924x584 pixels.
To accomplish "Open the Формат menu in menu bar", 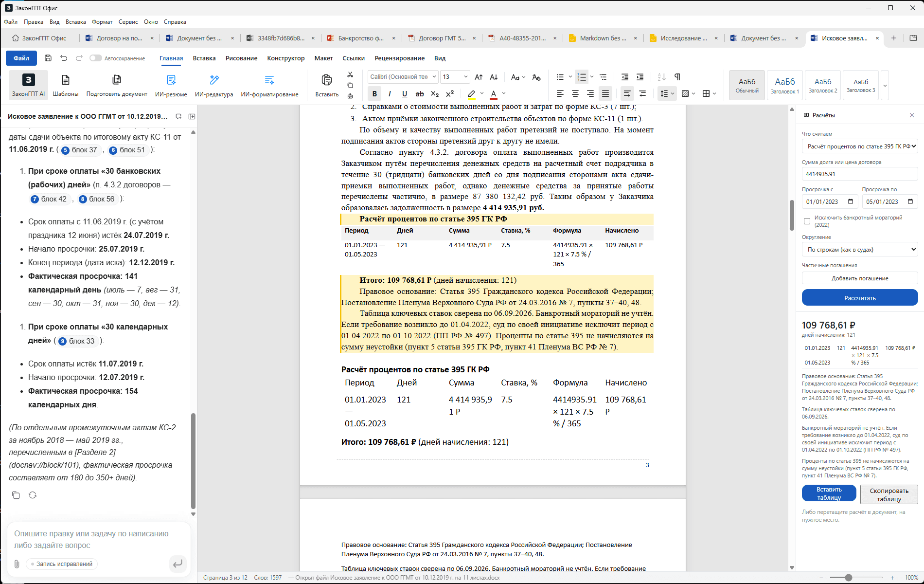I will 102,22.
